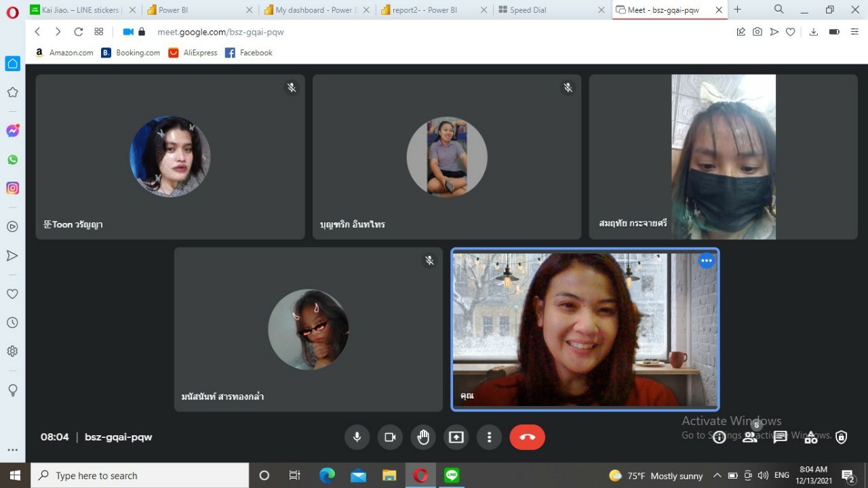
Task: Switch to the My dashboard Power BI tab
Action: point(314,10)
